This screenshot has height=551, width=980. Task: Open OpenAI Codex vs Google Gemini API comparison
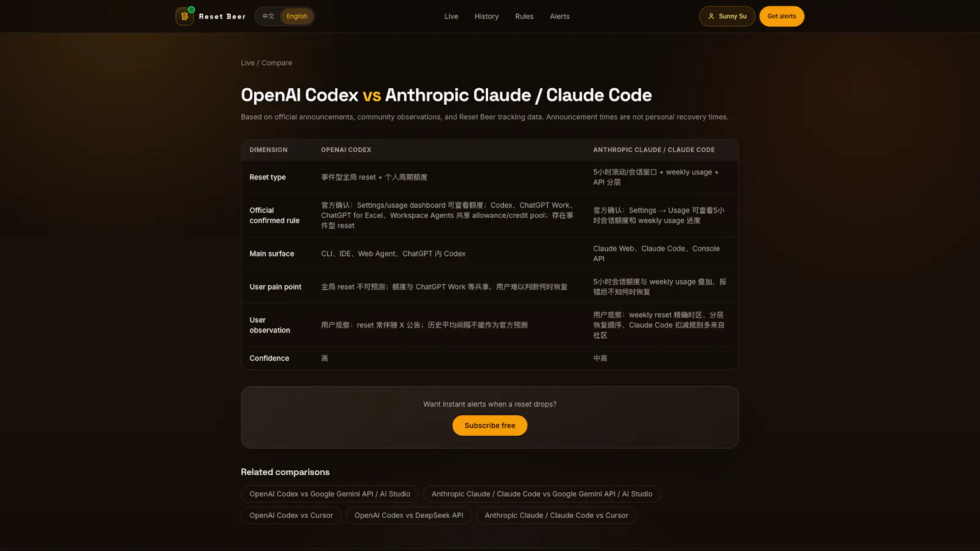coord(330,494)
